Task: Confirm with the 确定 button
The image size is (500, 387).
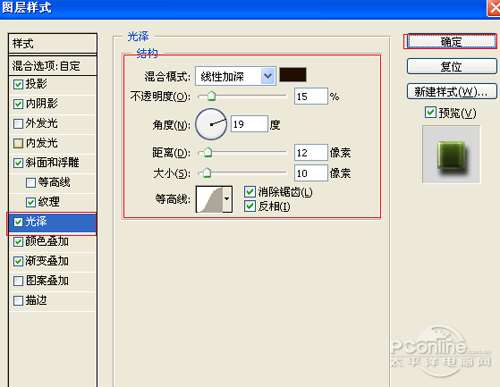Action: [x=450, y=42]
